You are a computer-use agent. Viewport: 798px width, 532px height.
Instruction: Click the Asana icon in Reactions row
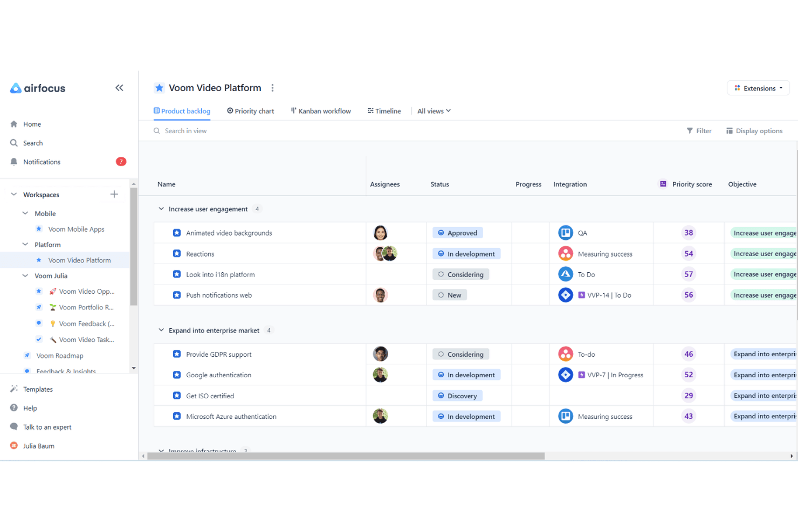pyautogui.click(x=565, y=253)
